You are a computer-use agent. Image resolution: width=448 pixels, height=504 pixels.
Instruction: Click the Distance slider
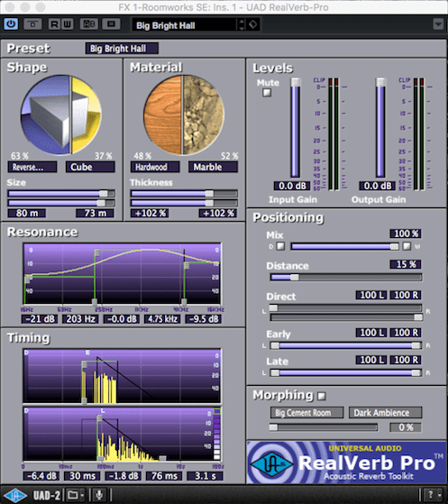pyautogui.click(x=346, y=278)
